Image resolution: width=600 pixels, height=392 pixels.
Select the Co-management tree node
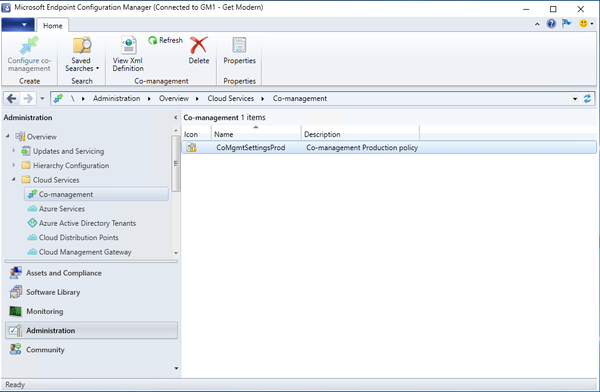tap(96, 194)
